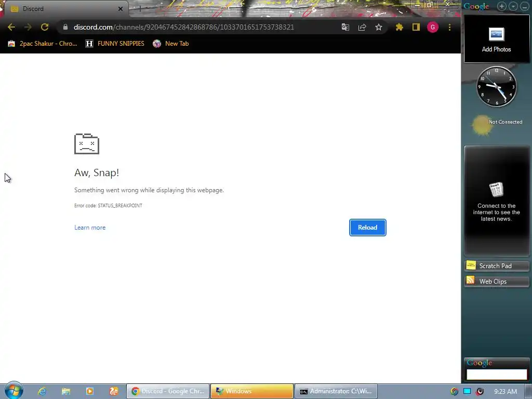Click the red circular tray icon

click(480, 392)
